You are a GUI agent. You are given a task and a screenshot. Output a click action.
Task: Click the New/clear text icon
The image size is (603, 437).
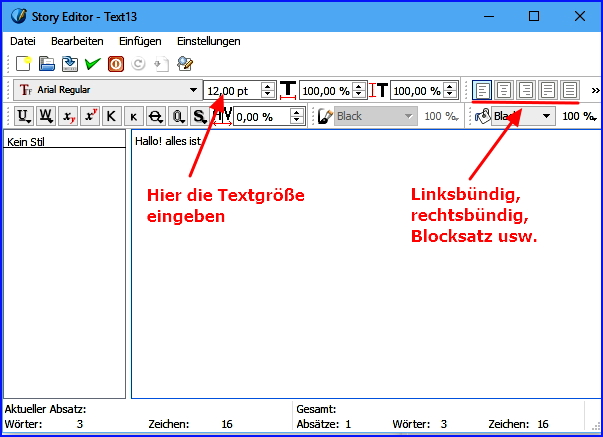[24, 64]
